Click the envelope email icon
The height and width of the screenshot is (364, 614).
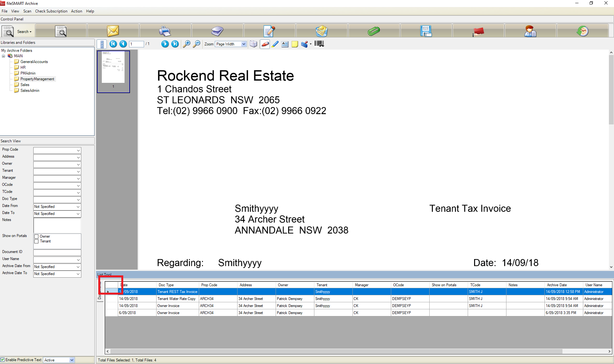pyautogui.click(x=113, y=31)
